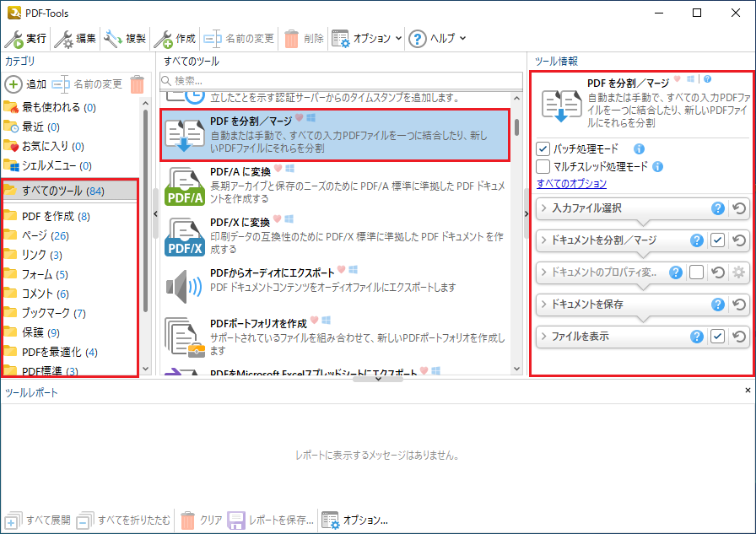
Task: Click クリア to clear the report
Action: 201,521
